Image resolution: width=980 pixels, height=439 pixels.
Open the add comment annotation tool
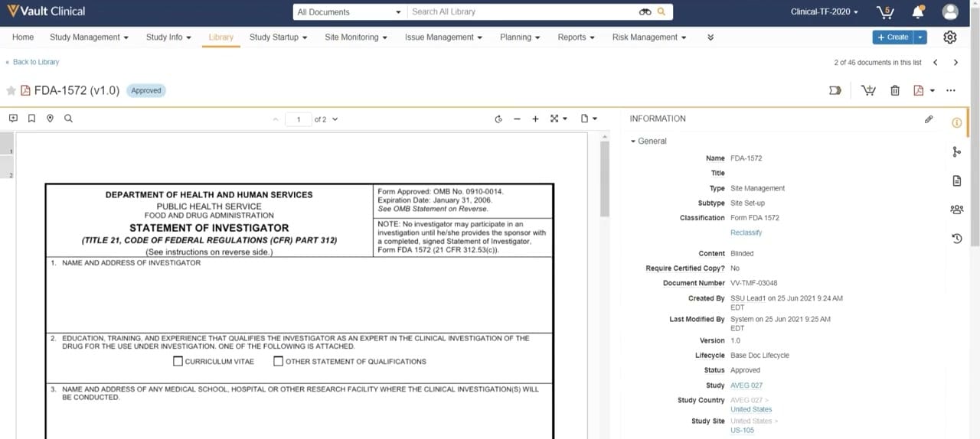pyautogui.click(x=13, y=119)
